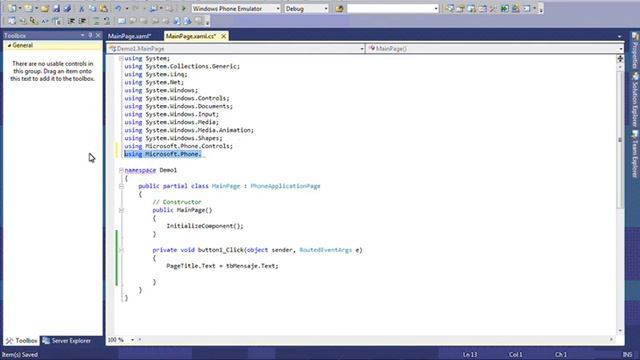Screen dimensions: 640x360
Task: Click the Find in Files icon
Action: [340, 9]
